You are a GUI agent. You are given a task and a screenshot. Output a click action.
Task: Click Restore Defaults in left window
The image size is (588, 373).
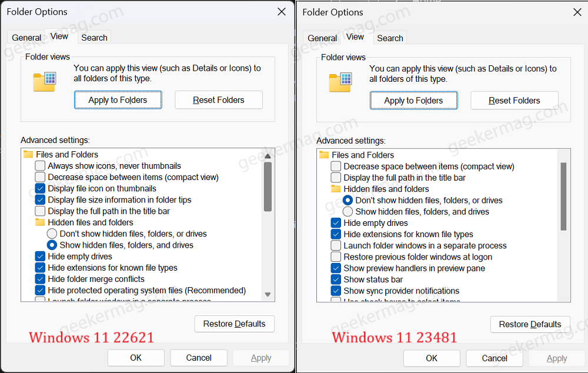(235, 324)
